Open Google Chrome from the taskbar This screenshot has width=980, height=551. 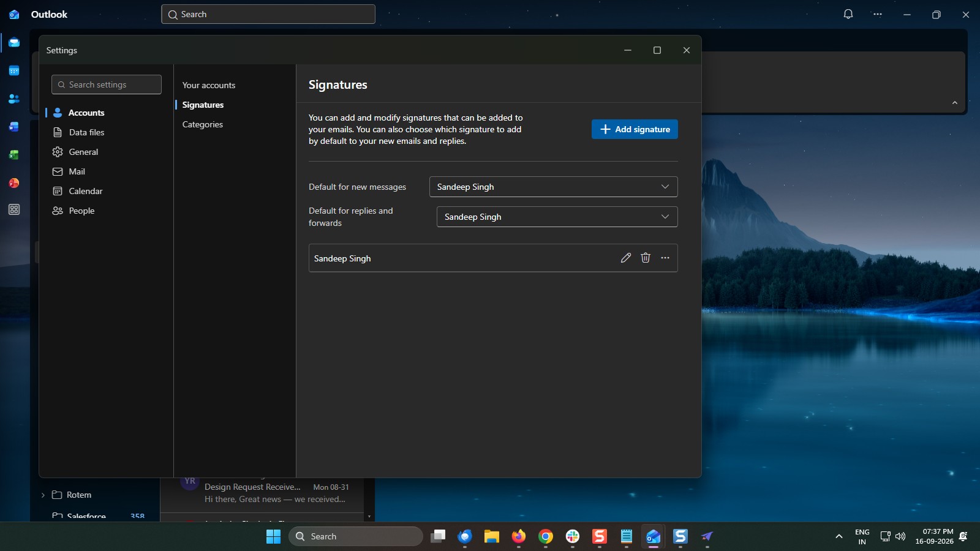[x=546, y=536]
